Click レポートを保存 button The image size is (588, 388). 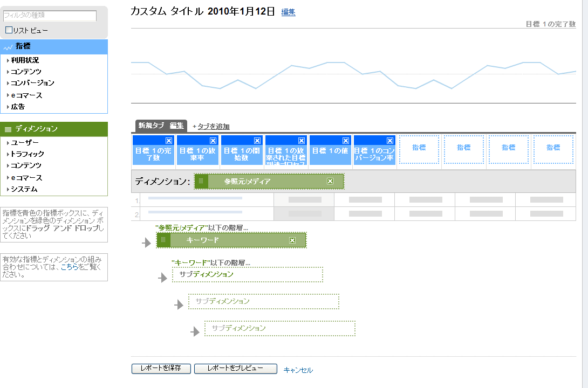(160, 369)
